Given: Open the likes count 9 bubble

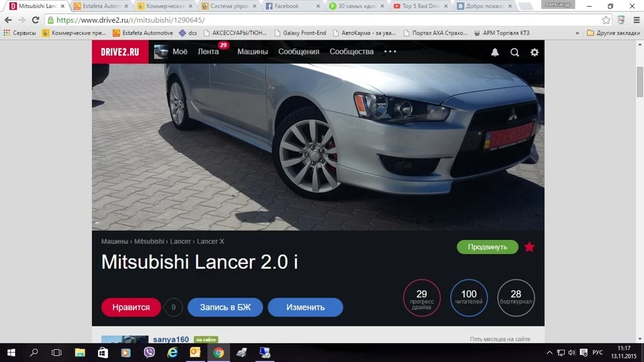Looking at the screenshot, I should click(173, 307).
